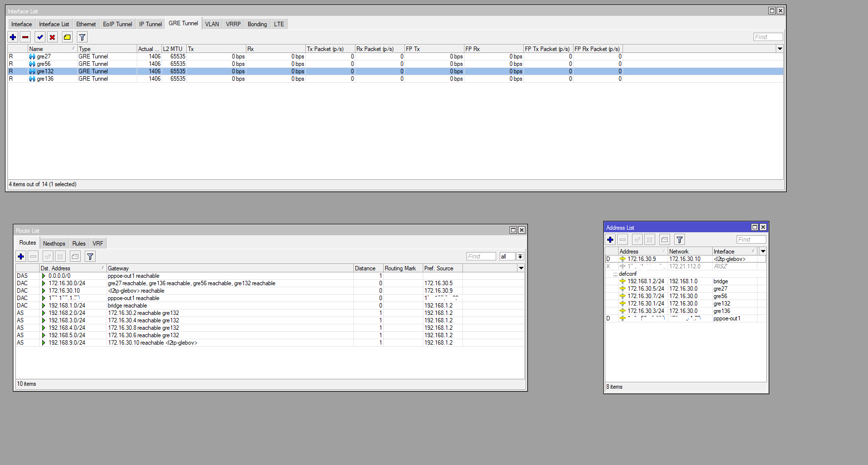The image size is (868, 465).
Task: Open filter in Route List toolbar
Action: pos(90,257)
